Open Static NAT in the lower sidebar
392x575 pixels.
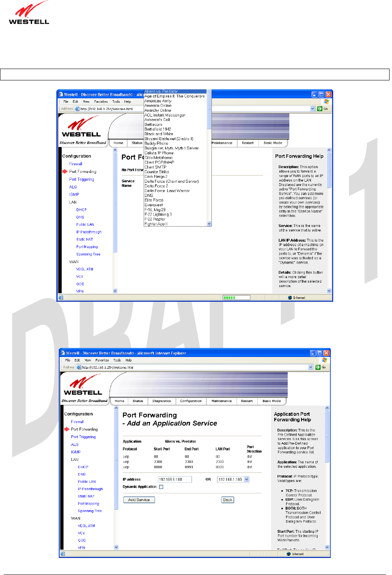click(86, 496)
